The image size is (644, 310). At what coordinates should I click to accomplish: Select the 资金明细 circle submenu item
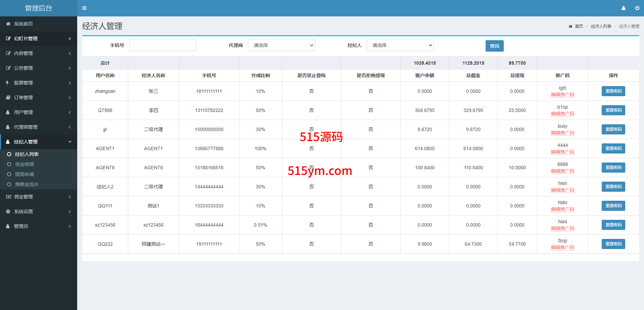(x=24, y=164)
